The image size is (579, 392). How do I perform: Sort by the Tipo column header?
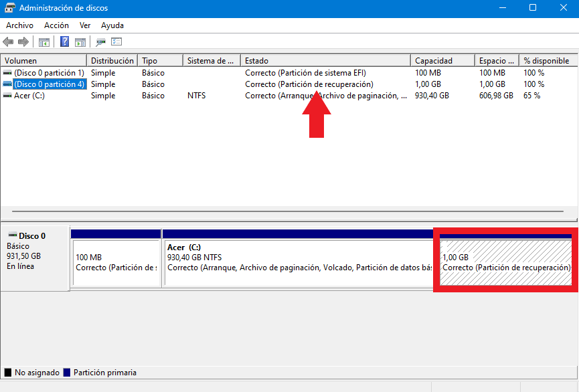[160, 60]
